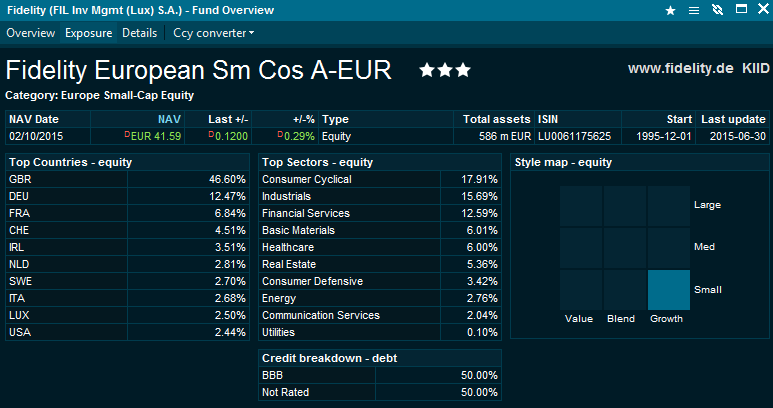The height and width of the screenshot is (408, 773).
Task: Click the Consumer Defensive sector row
Action: click(x=380, y=281)
